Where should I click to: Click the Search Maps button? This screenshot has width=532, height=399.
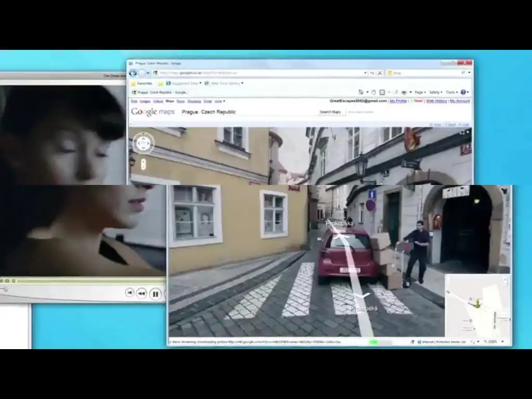(330, 112)
